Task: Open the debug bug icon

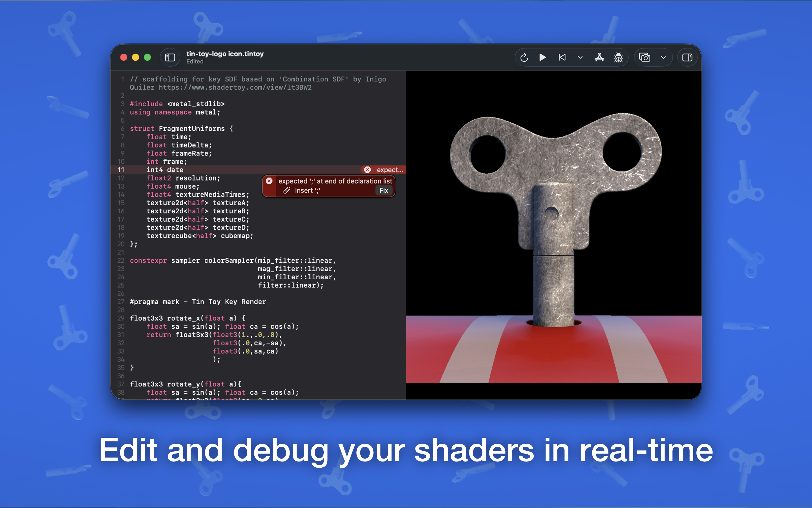Action: (x=618, y=58)
